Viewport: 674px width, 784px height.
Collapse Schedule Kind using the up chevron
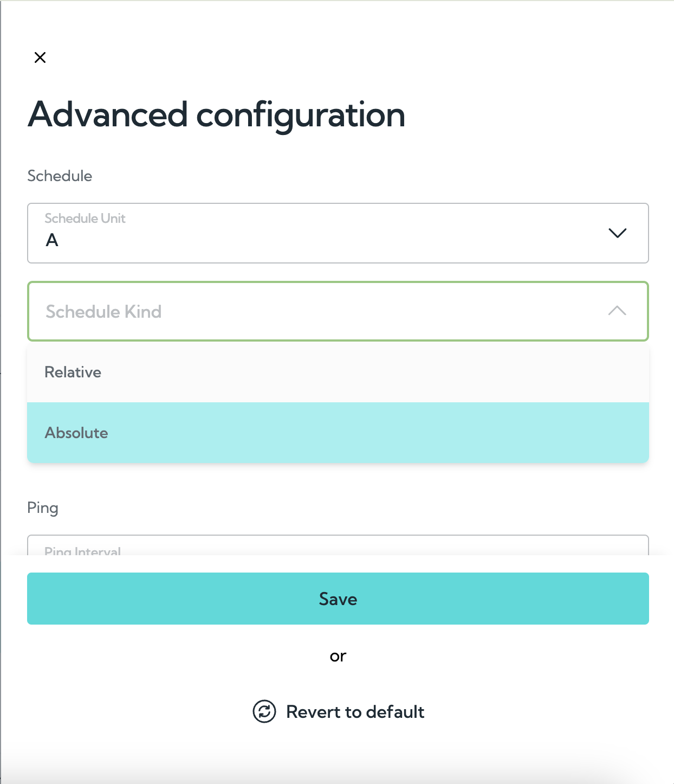(x=617, y=311)
